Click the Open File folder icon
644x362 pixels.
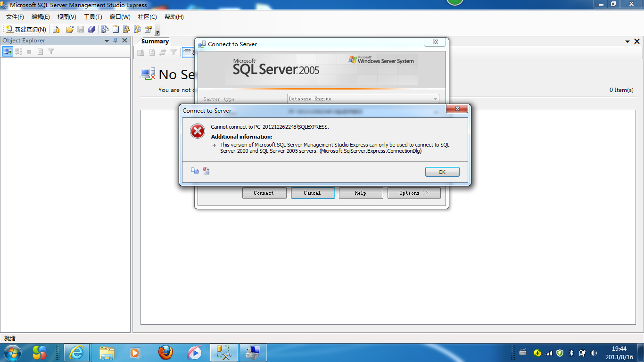pos(70,29)
